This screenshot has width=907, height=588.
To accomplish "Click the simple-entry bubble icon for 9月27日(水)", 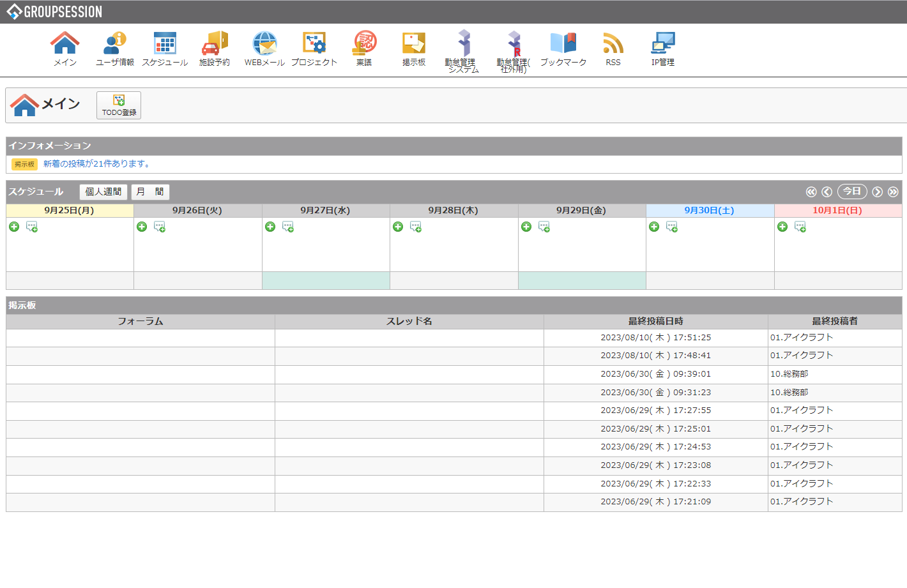I will point(288,227).
